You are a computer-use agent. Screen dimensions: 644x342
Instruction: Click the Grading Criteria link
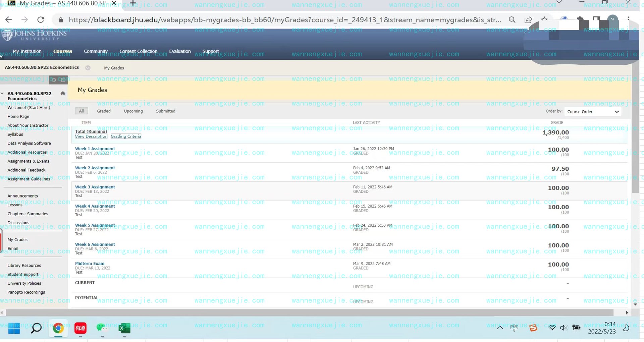tap(126, 136)
